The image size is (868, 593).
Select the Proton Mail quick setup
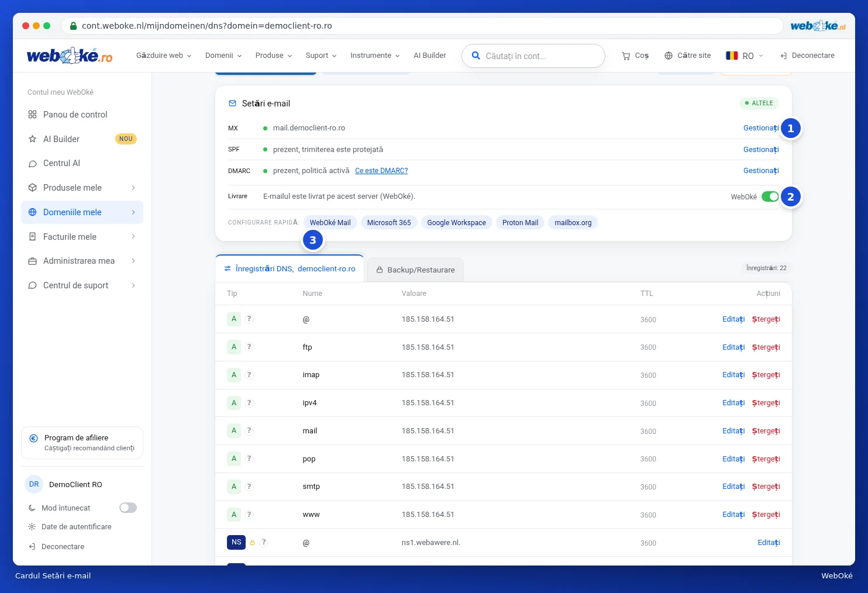coord(520,223)
